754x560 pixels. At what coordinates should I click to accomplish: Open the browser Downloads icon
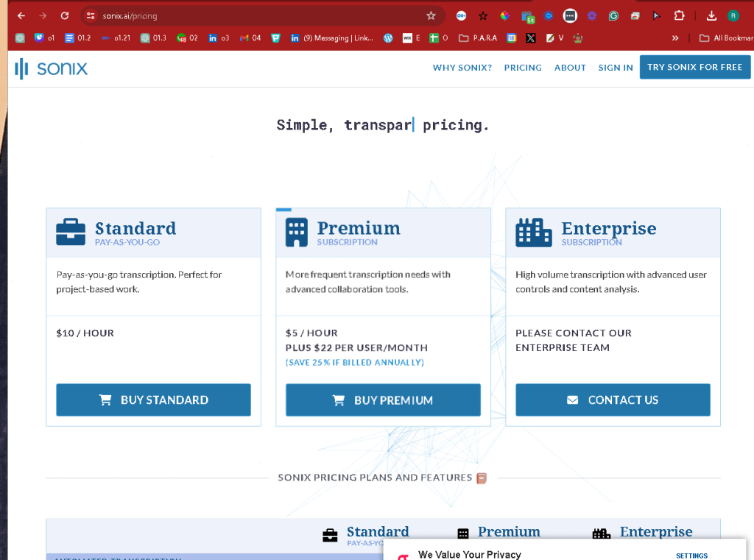click(711, 16)
